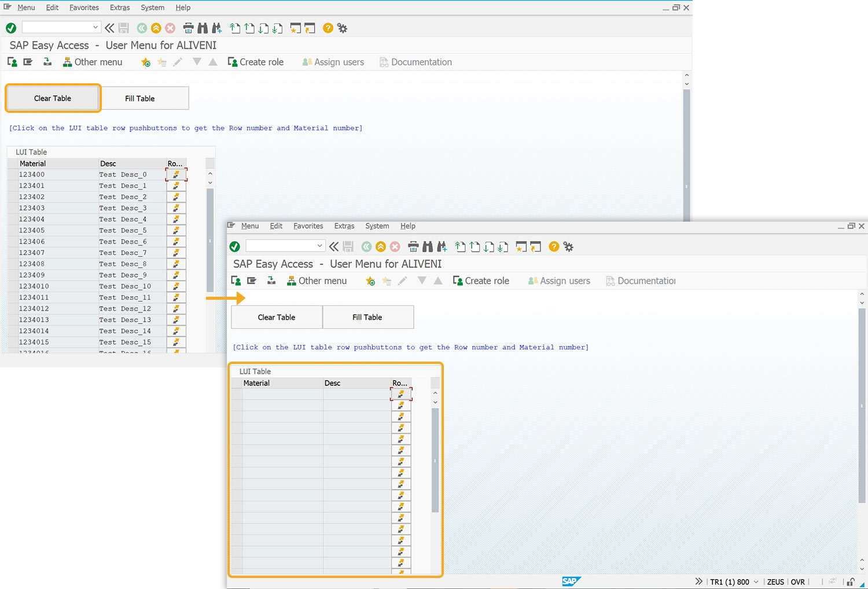Click row pushbutton for material 123405
This screenshot has width=868, height=589.
tap(176, 230)
